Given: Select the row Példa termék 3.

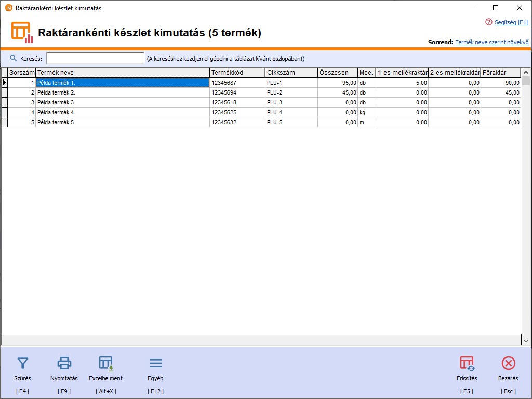Looking at the screenshot, I should click(x=122, y=102).
